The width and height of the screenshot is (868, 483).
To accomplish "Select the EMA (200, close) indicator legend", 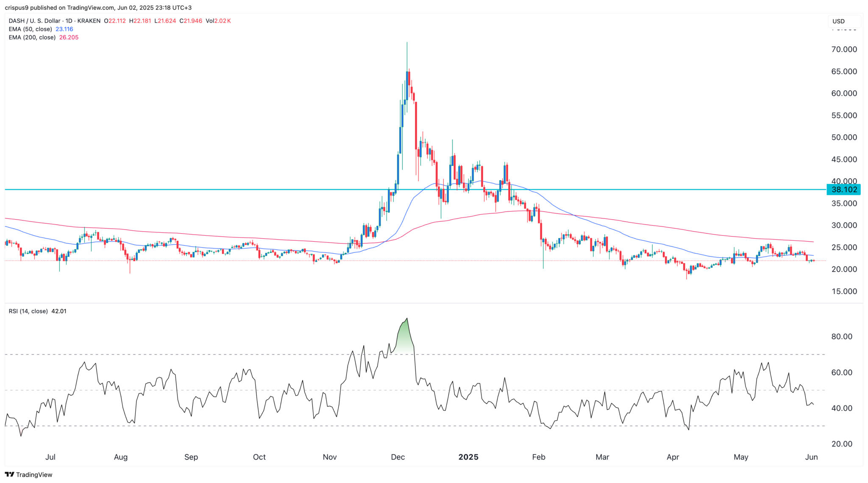I will point(32,37).
